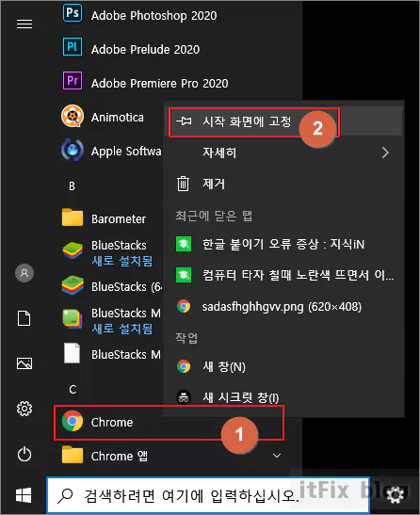
Task: Open the Documents sidebar icon
Action: pos(24,318)
